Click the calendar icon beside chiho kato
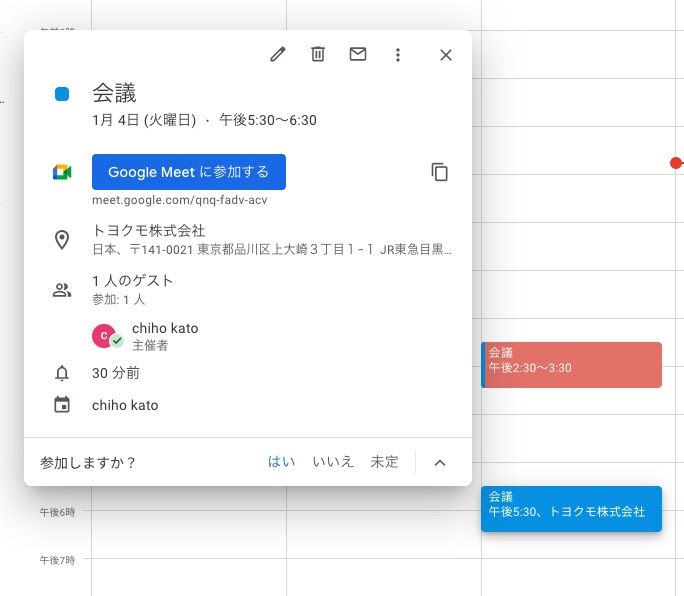This screenshot has height=596, width=684. (62, 404)
